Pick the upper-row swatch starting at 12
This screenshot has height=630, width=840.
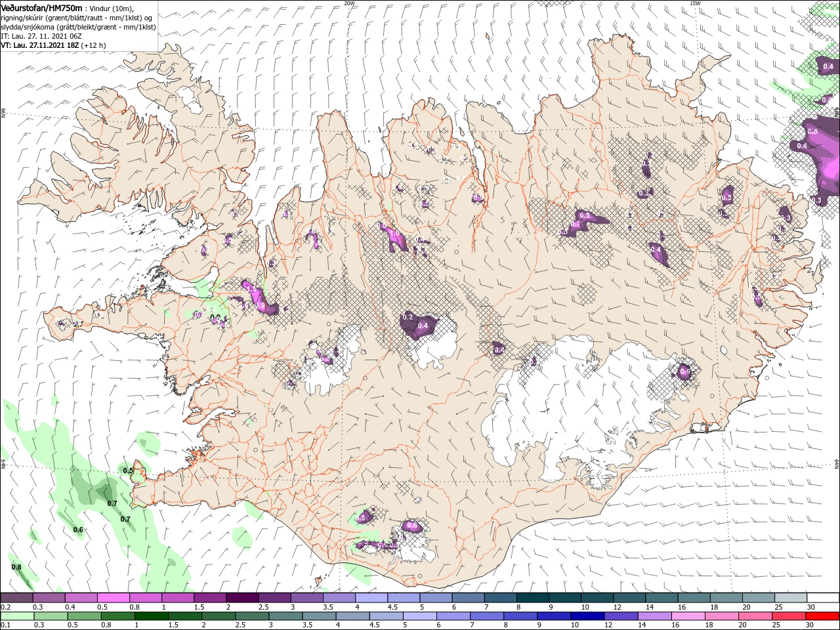click(629, 598)
